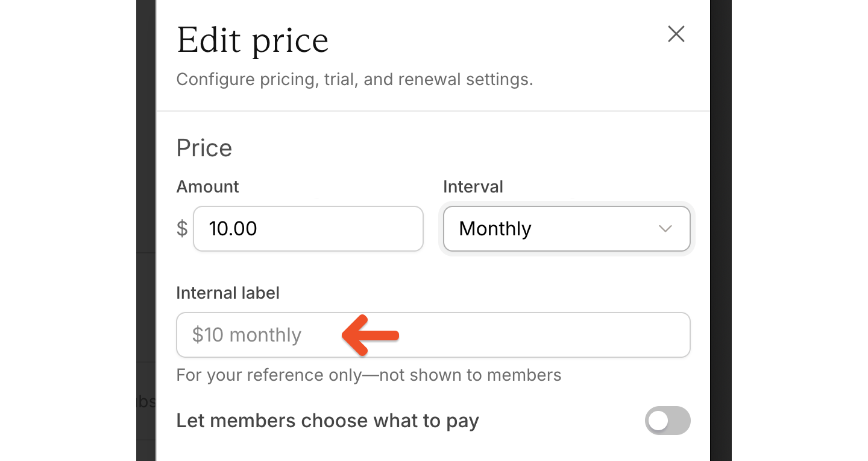Click the 10.00 value in Amount

(233, 229)
